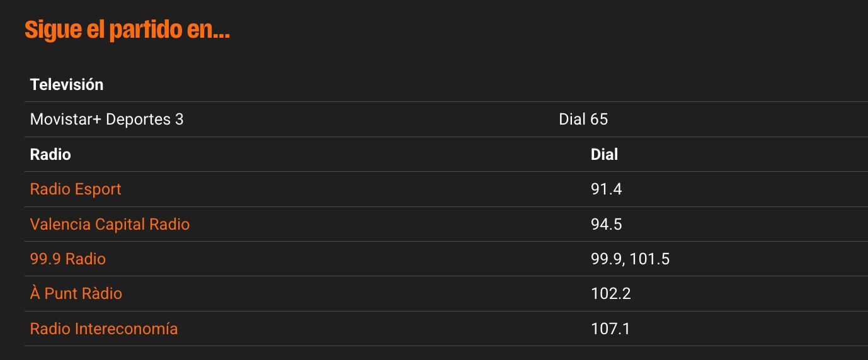Open the Radio Intereconomía link

[104, 329]
